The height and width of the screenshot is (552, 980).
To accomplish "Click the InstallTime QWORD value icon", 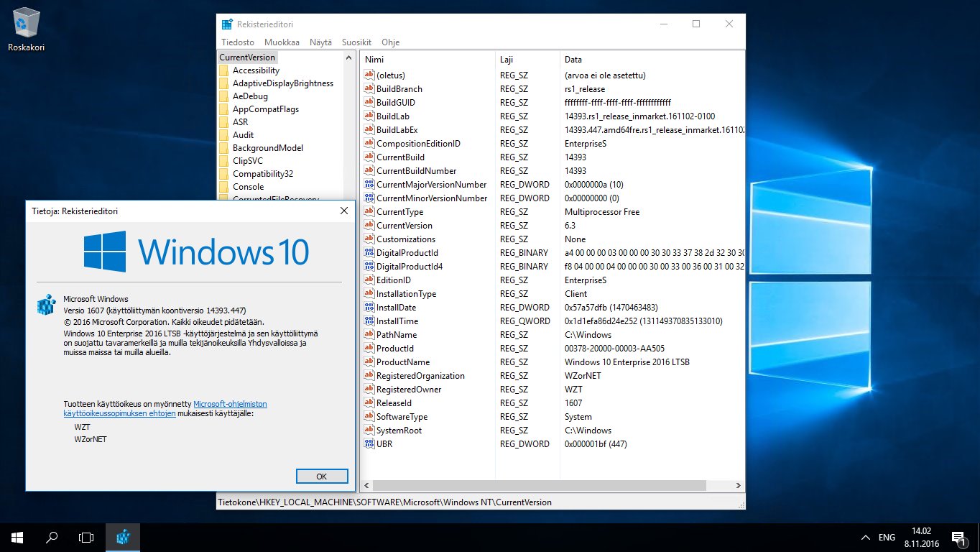I will (369, 321).
